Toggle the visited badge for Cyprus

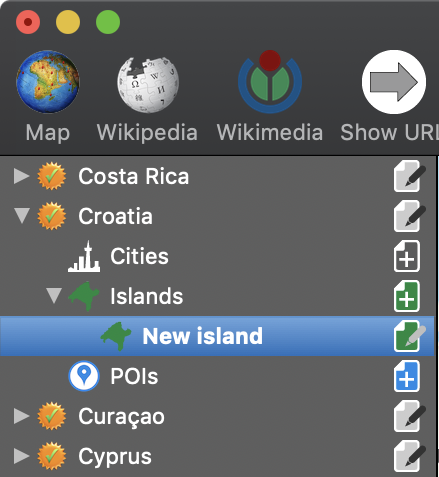(51, 456)
